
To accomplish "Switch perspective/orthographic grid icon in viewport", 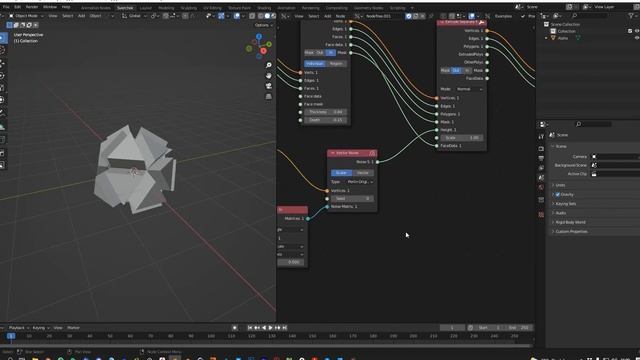I will pos(269,97).
